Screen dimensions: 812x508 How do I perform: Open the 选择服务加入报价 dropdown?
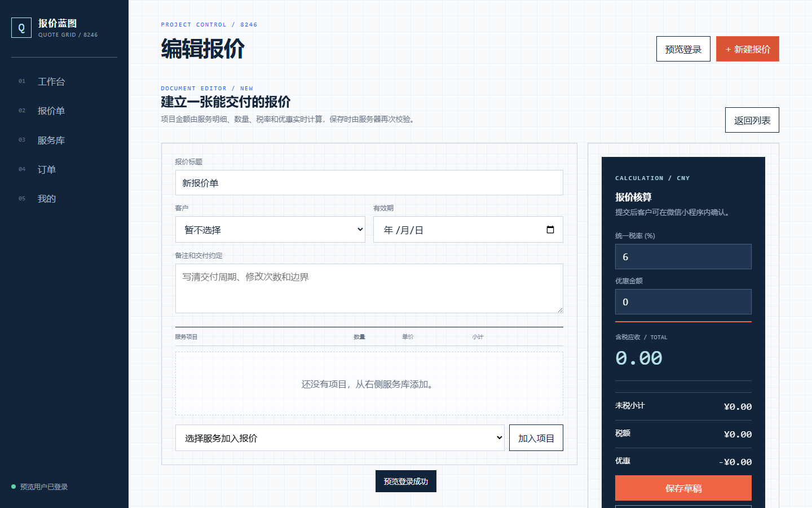click(x=340, y=438)
